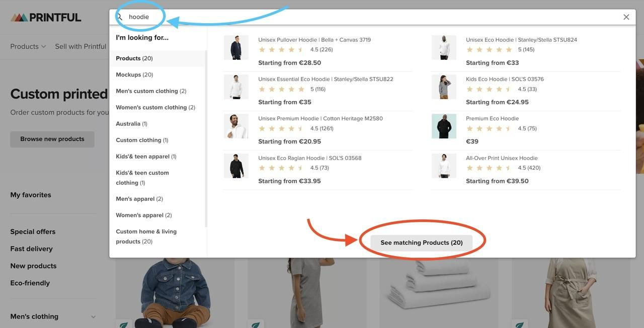Viewport: 644px width, 328px height.
Task: Click the hoodie search input field
Action: point(352,17)
